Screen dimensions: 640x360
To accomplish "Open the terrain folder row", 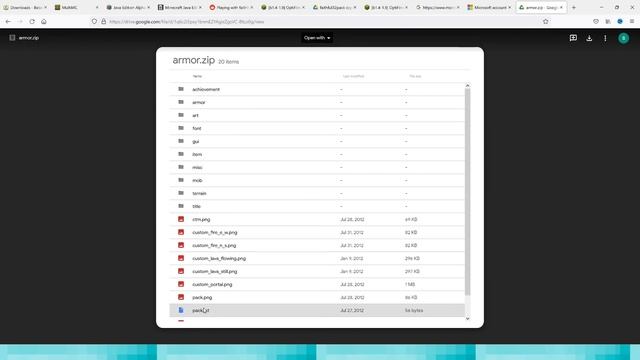I will pyautogui.click(x=317, y=193).
